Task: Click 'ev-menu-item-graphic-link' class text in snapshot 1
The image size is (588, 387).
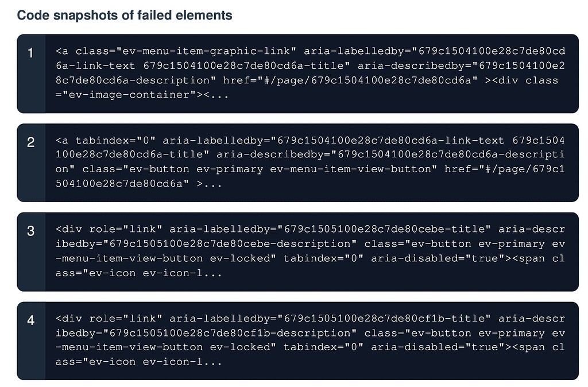Action: (206, 51)
